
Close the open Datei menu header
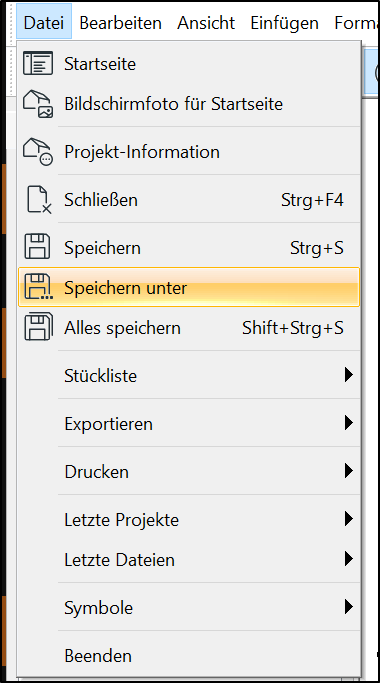click(x=44, y=22)
